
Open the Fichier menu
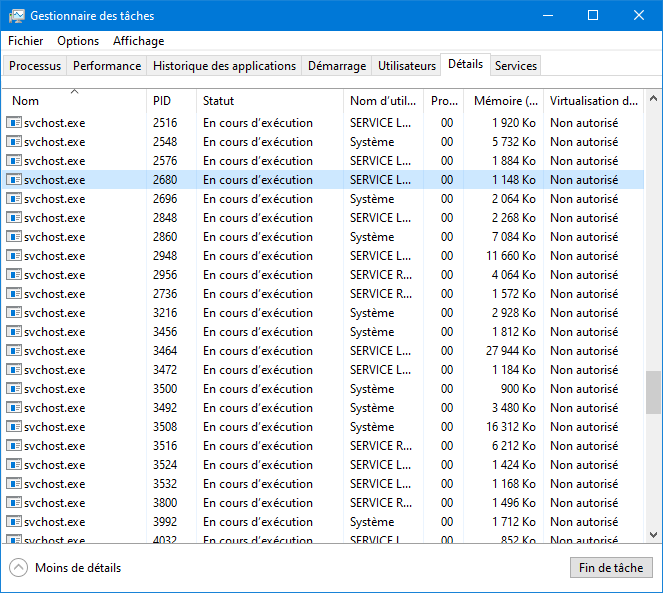click(25, 41)
